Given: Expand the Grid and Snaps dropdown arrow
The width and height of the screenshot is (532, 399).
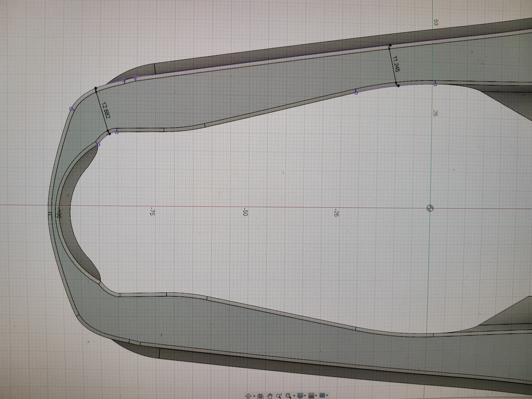Looking at the screenshot, I should coord(316,395).
